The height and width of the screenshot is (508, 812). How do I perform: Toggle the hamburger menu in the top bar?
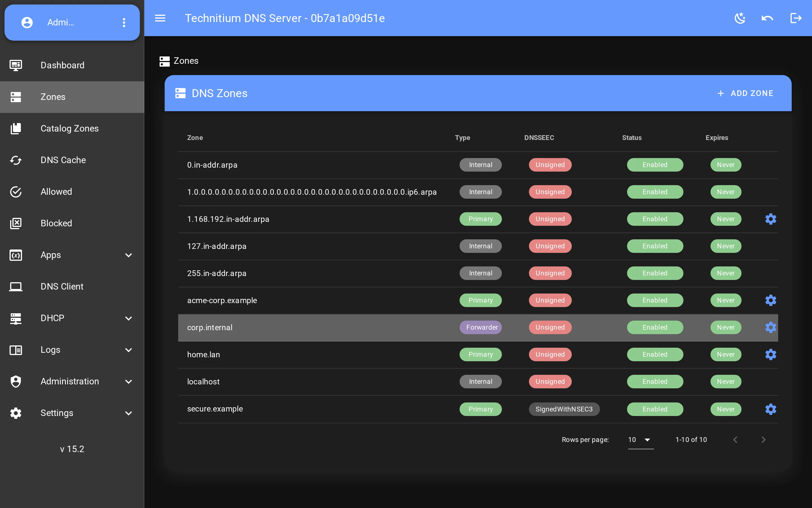pos(160,18)
